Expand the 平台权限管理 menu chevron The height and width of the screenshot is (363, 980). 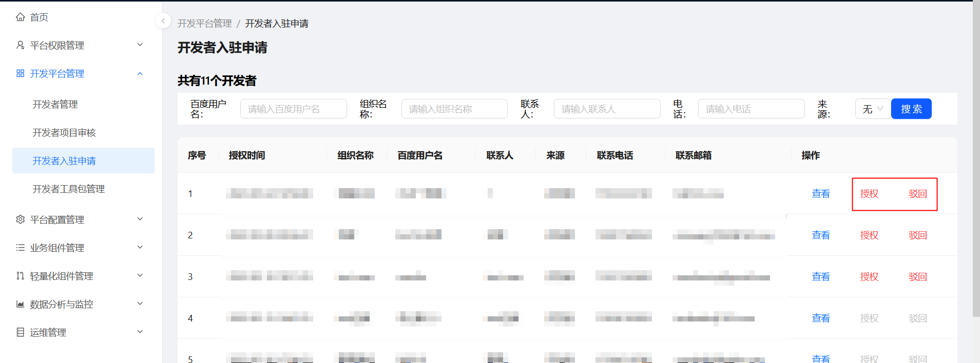pyautogui.click(x=140, y=45)
